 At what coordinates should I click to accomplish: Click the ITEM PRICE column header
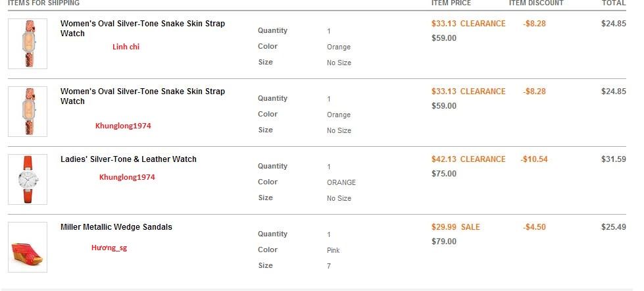point(451,3)
